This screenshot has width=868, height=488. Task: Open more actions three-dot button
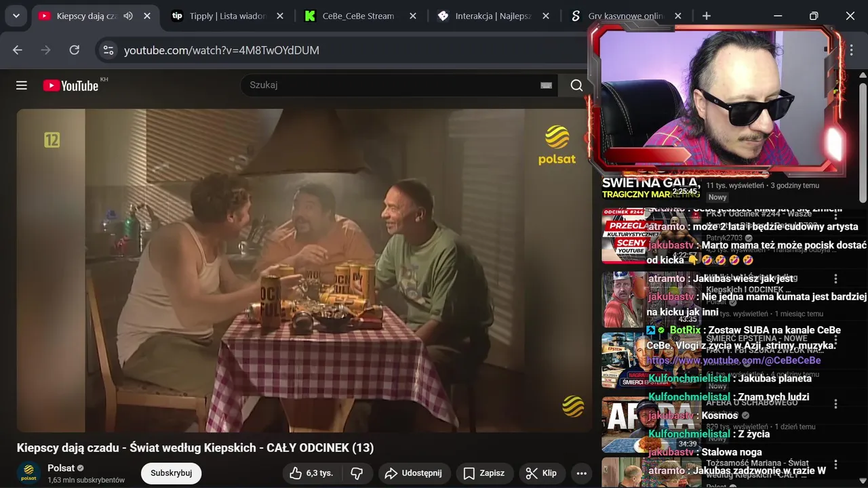click(x=581, y=473)
